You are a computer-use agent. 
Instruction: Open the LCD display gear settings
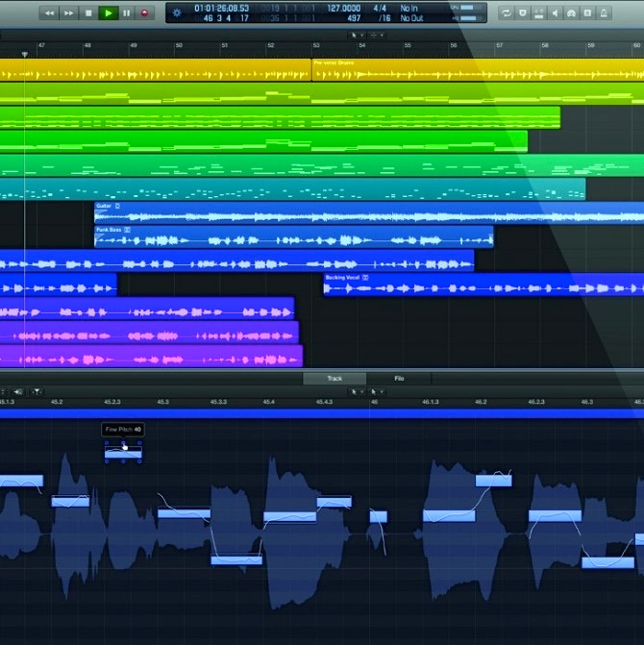click(177, 12)
